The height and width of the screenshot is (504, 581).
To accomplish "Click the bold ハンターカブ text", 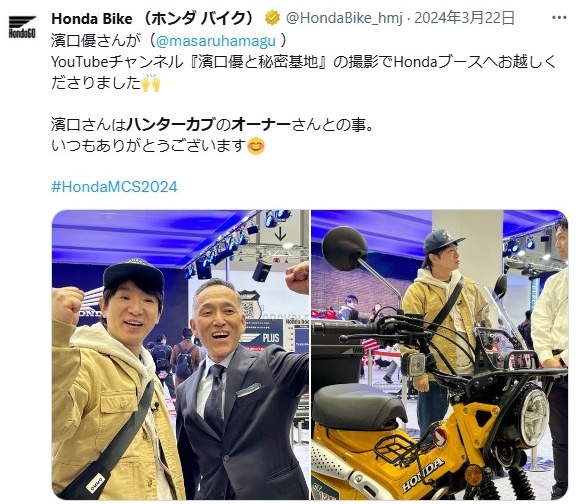I will 170,125.
